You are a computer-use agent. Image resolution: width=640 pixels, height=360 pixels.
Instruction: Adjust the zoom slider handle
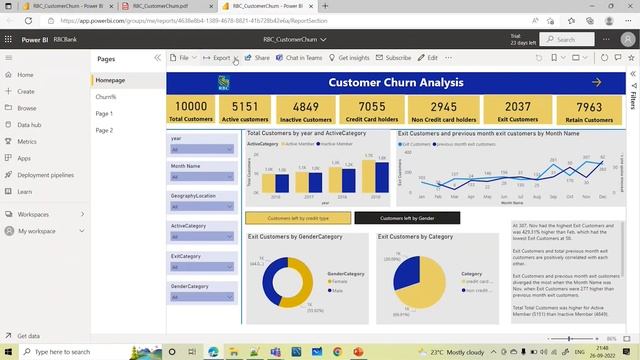click(569, 339)
